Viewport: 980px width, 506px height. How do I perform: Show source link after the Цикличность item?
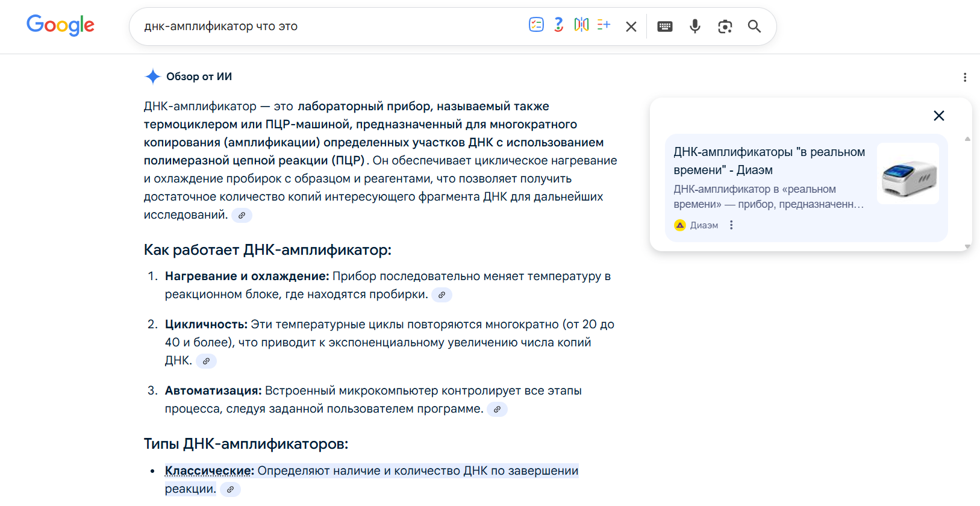click(x=206, y=361)
